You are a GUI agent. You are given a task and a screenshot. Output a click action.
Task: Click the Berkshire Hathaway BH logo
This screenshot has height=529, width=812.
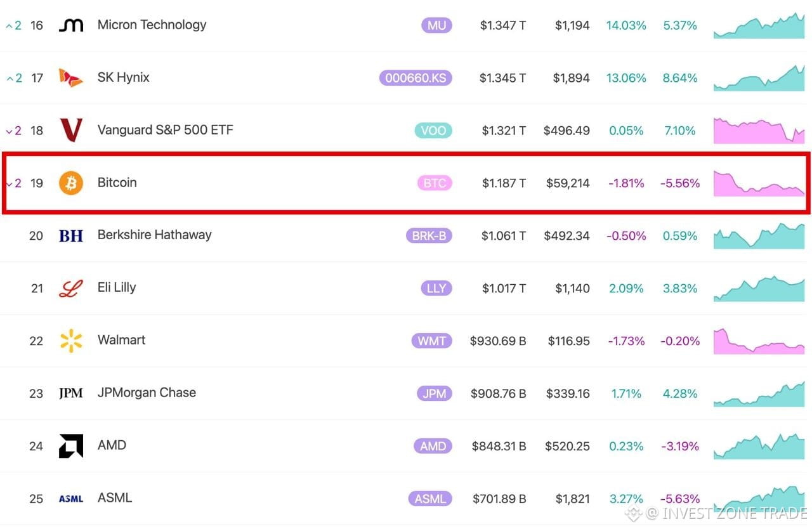pyautogui.click(x=71, y=236)
